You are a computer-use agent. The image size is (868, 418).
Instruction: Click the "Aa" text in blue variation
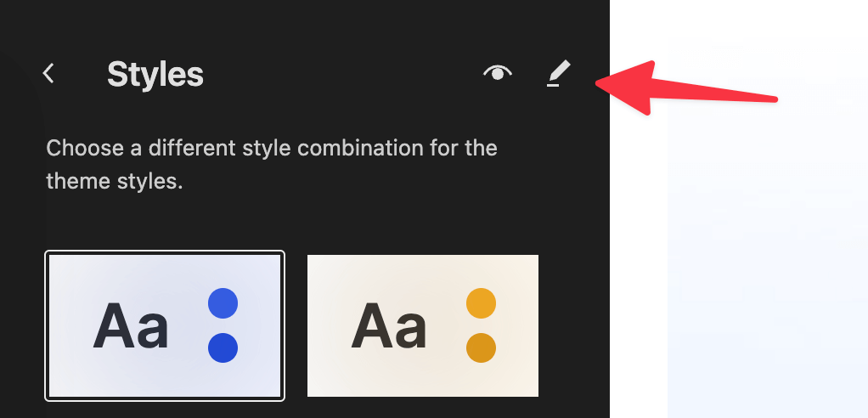pos(130,326)
